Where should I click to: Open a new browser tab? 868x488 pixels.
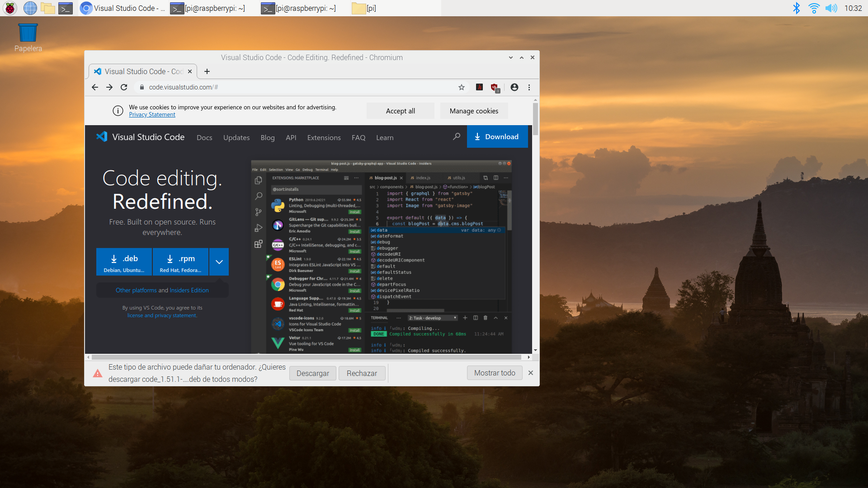(207, 71)
